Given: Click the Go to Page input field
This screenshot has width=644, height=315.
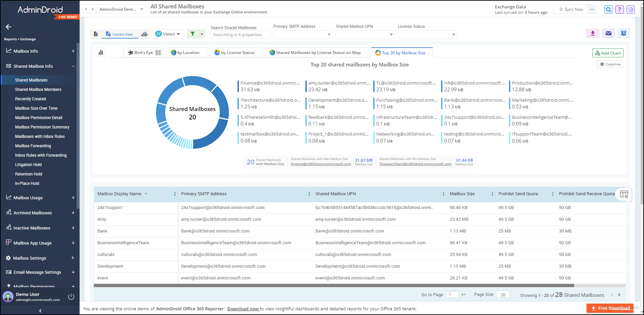Looking at the screenshot, I should (452, 294).
